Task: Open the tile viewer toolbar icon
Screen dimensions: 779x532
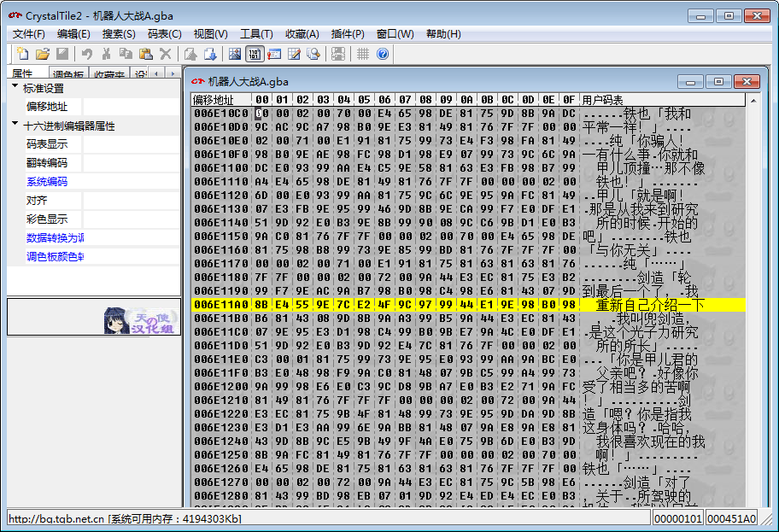Action: tap(237, 53)
